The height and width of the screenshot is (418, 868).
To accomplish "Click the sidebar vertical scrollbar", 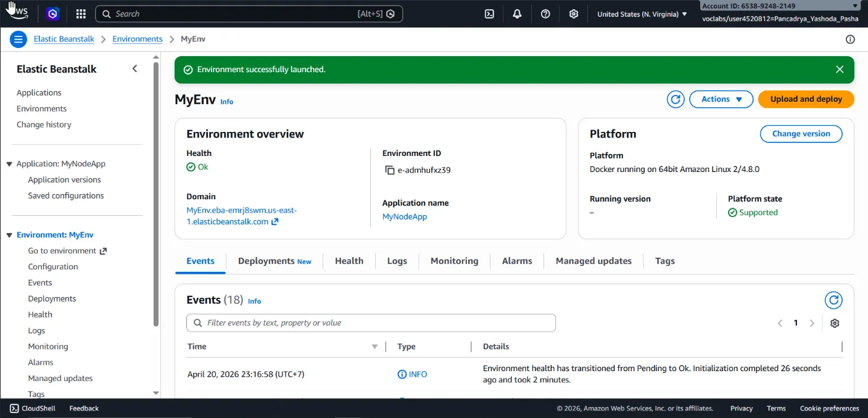I will coord(156,194).
